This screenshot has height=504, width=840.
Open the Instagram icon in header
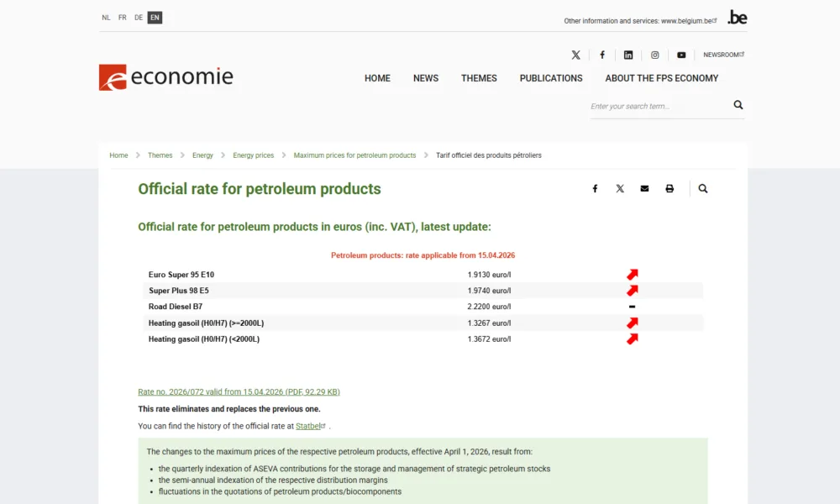[x=655, y=55]
